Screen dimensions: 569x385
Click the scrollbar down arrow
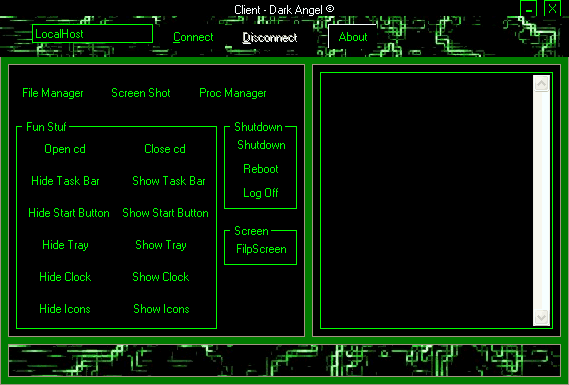pos(541,318)
